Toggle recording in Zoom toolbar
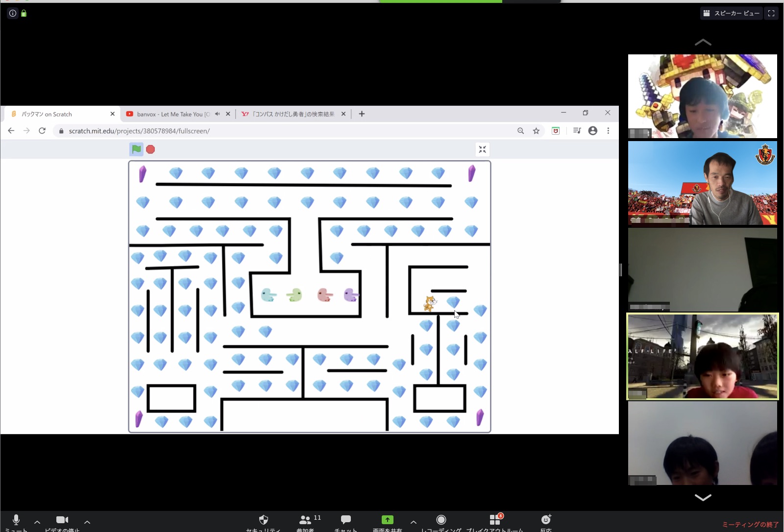The width and height of the screenshot is (784, 532). (x=441, y=522)
